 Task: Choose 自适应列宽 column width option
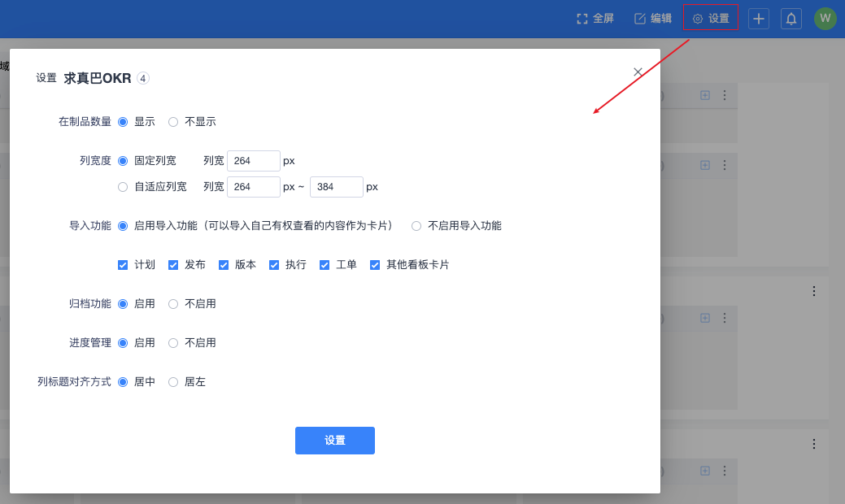tap(123, 187)
